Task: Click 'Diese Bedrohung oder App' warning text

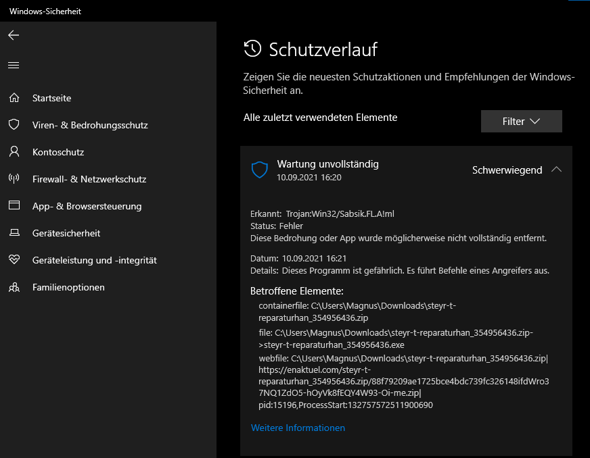Action: tap(398, 238)
